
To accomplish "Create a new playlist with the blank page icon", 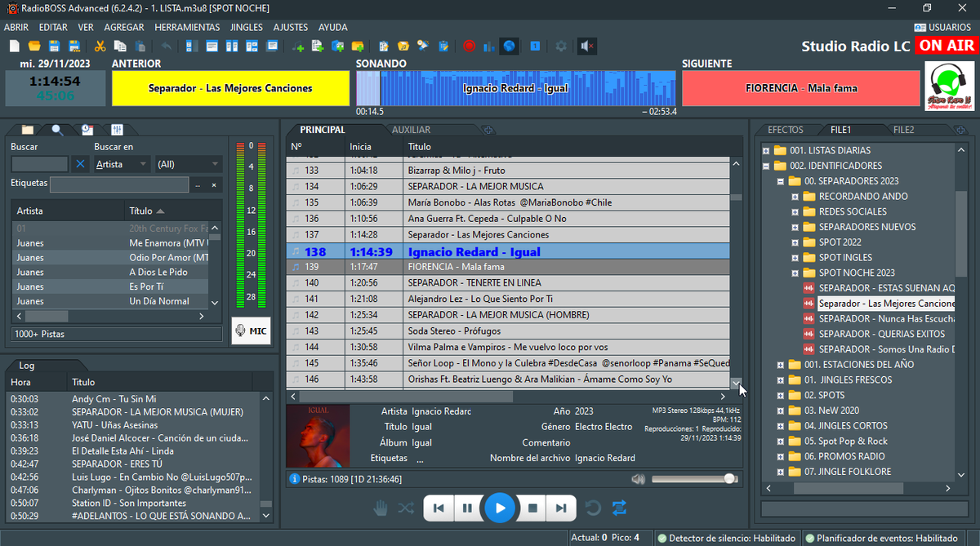I will [15, 47].
